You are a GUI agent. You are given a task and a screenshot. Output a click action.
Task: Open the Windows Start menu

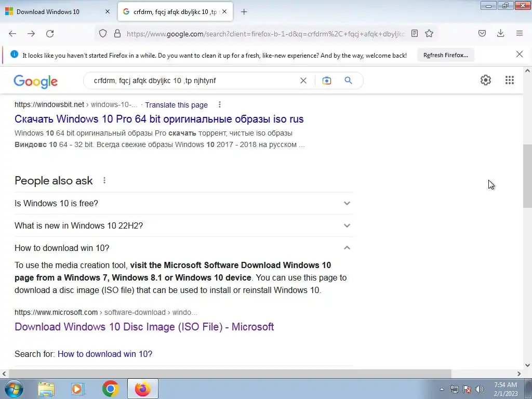click(x=14, y=389)
